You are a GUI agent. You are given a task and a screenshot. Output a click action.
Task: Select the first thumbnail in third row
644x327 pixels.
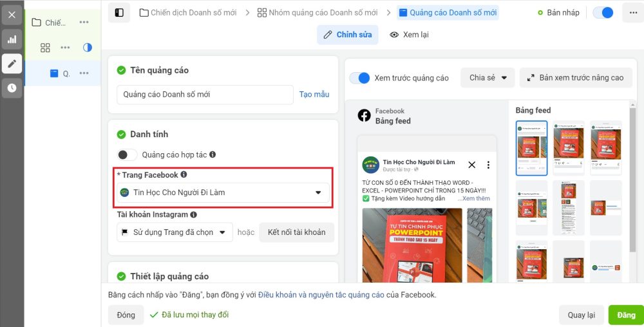pyautogui.click(x=531, y=262)
